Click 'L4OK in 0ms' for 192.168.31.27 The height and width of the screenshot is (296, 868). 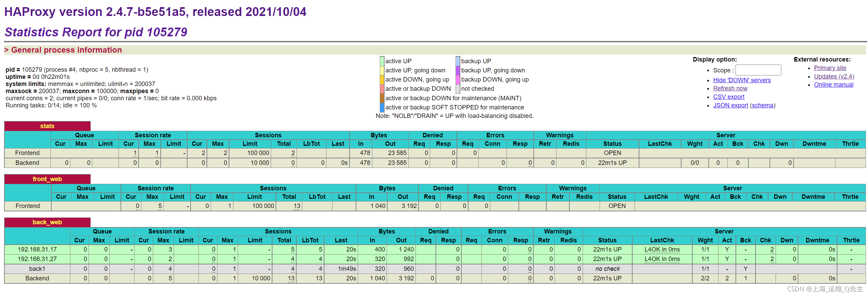tap(662, 259)
